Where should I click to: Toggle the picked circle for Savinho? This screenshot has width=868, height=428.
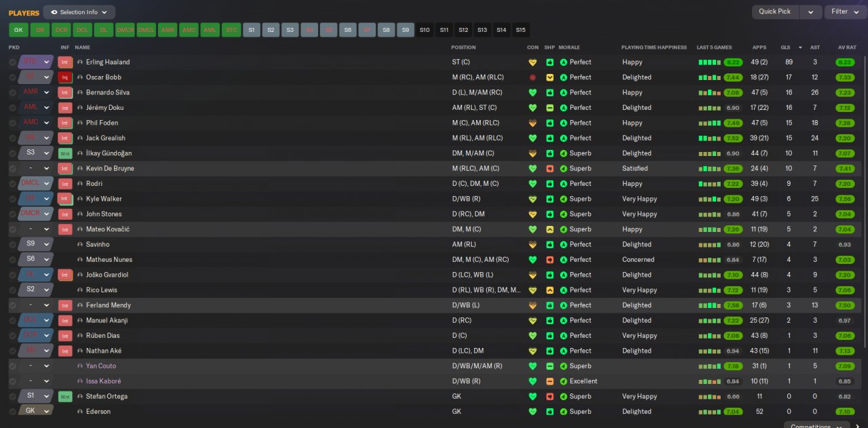coord(12,244)
